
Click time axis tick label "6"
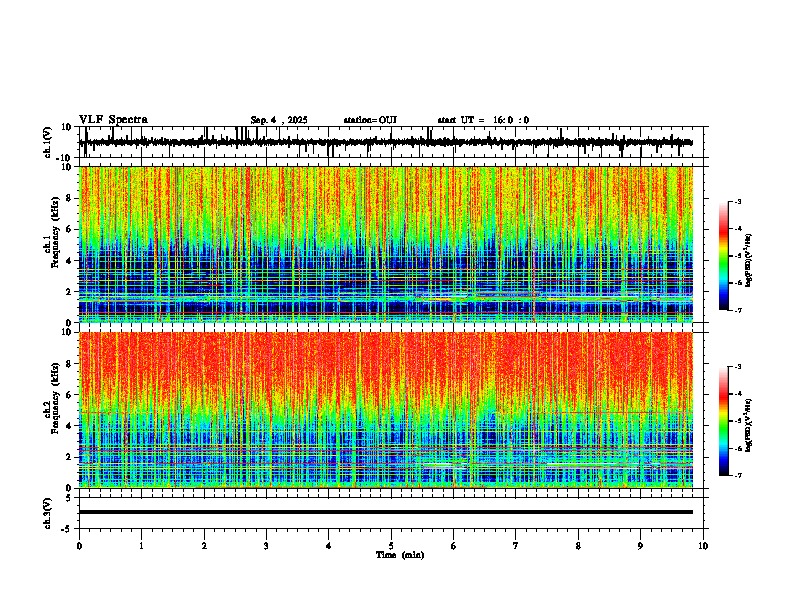pos(454,546)
